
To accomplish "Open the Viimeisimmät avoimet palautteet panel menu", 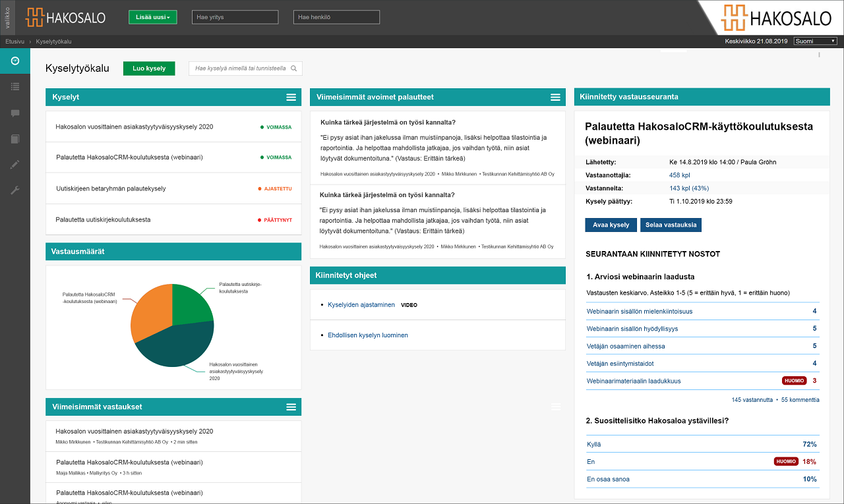I will (x=555, y=97).
